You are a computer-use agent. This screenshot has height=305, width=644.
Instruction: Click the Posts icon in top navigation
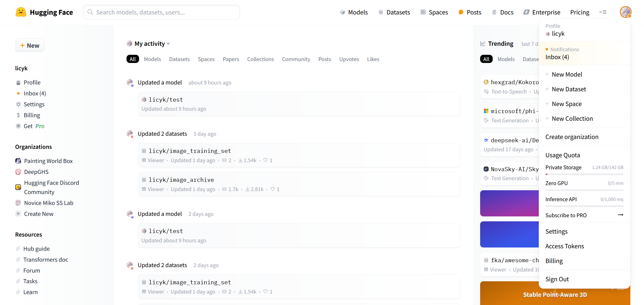point(461,12)
